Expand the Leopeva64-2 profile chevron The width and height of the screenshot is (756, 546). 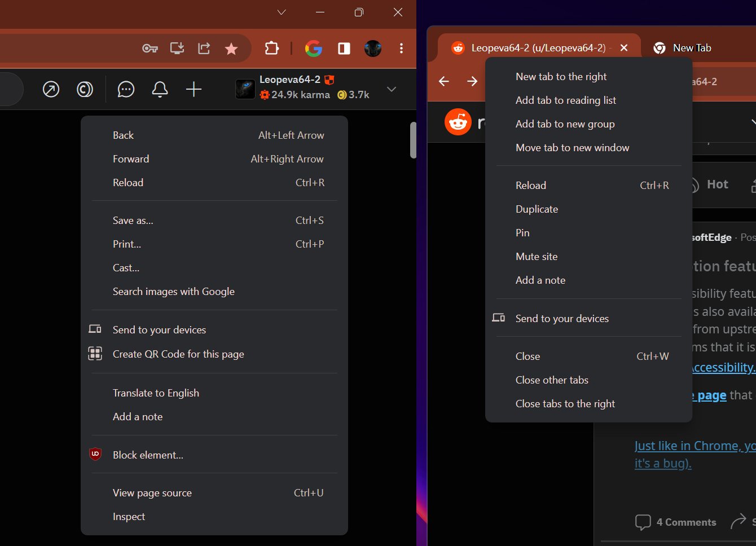pyautogui.click(x=391, y=89)
